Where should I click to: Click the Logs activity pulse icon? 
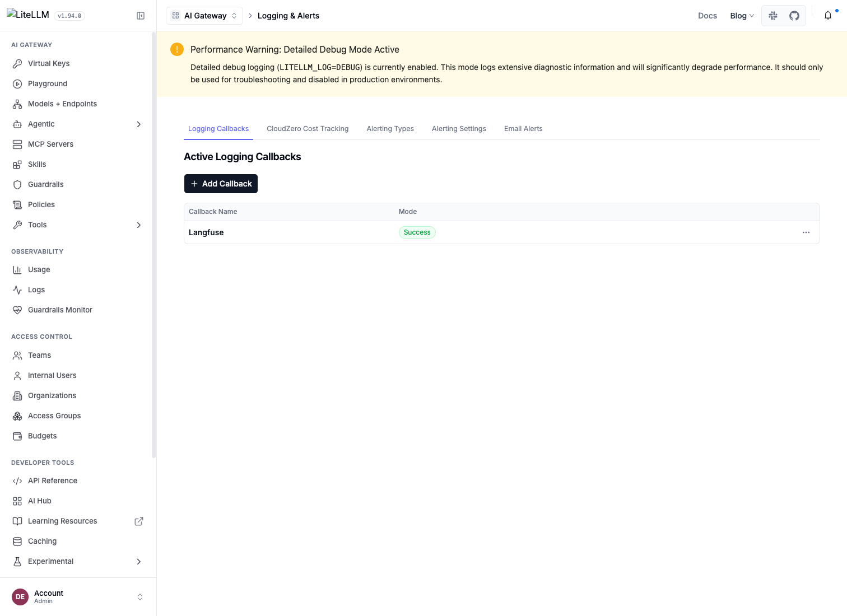17,290
